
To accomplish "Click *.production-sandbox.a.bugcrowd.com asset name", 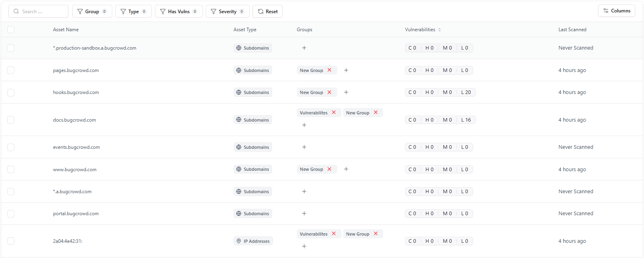I will (x=95, y=48).
